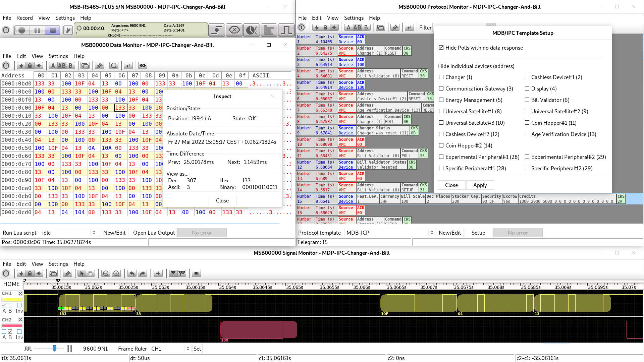Remove CH2 using its X button
644x362 pixels.
[x=20, y=320]
